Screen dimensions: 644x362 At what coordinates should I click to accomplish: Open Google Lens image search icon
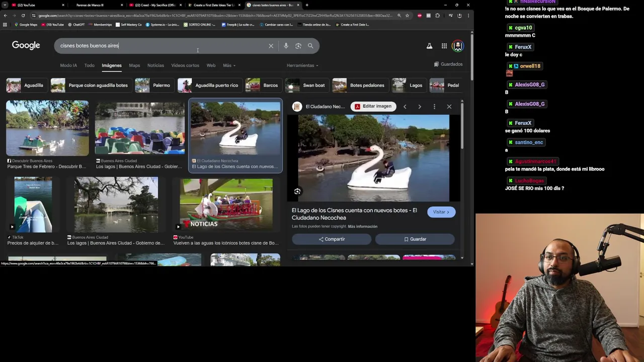coord(298,46)
